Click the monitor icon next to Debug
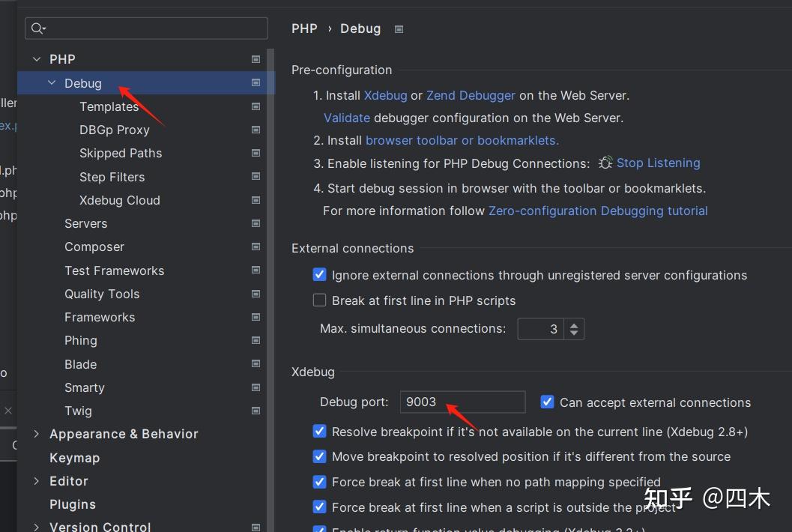The image size is (792, 532). 256,82
